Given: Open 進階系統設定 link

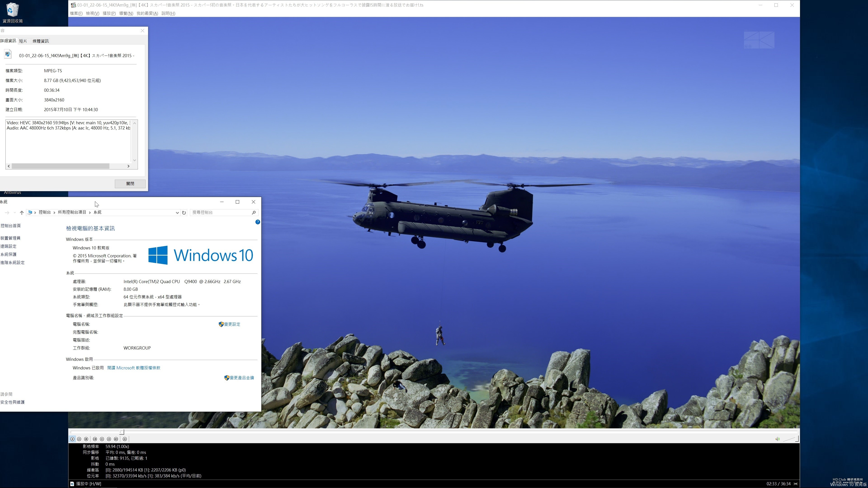Looking at the screenshot, I should click(12, 262).
